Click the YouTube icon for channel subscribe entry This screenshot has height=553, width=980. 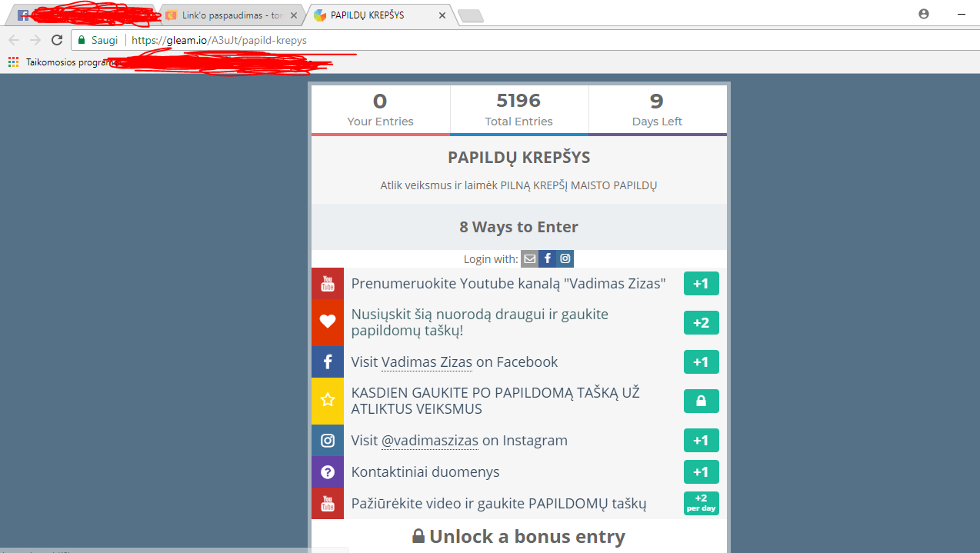(x=328, y=284)
